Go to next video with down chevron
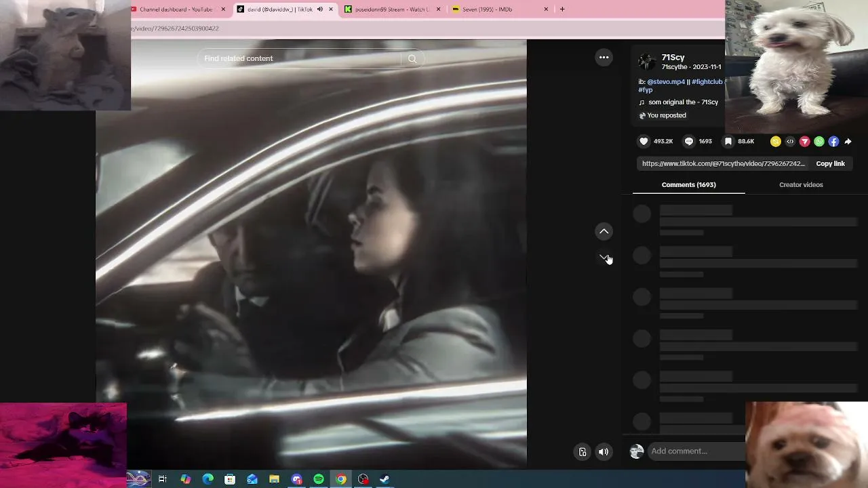 (x=604, y=258)
